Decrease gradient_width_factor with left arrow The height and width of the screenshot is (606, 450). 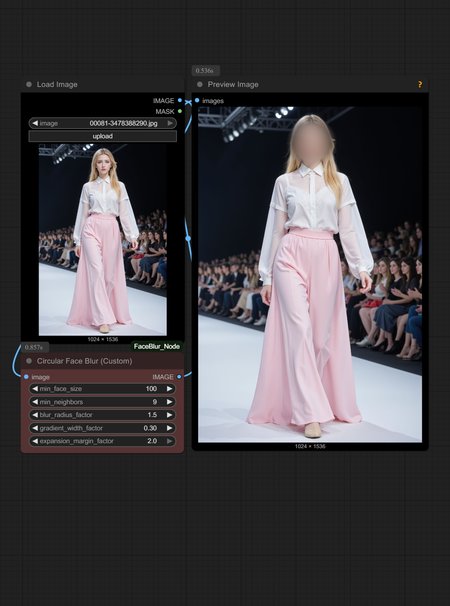click(35, 428)
